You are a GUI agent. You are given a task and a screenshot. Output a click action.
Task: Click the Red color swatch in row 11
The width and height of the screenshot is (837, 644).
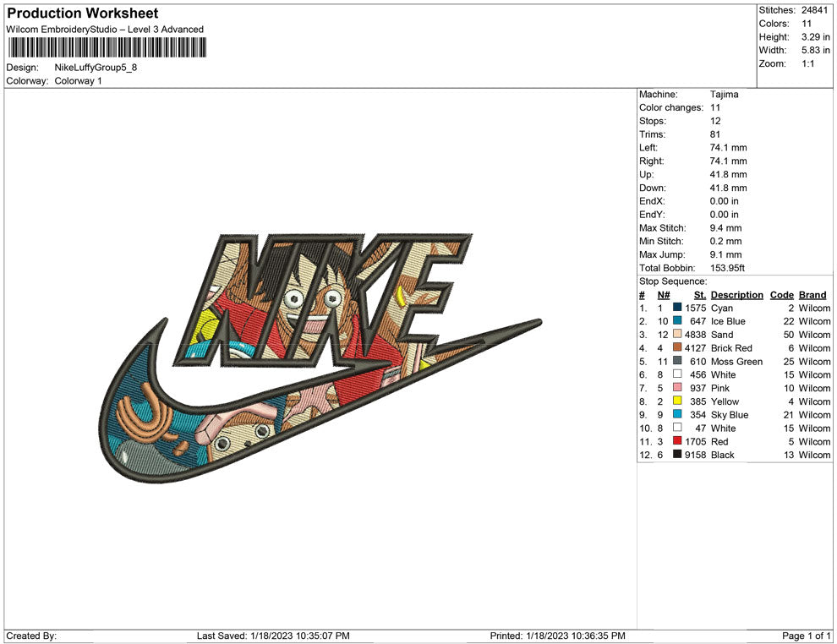pos(677,440)
